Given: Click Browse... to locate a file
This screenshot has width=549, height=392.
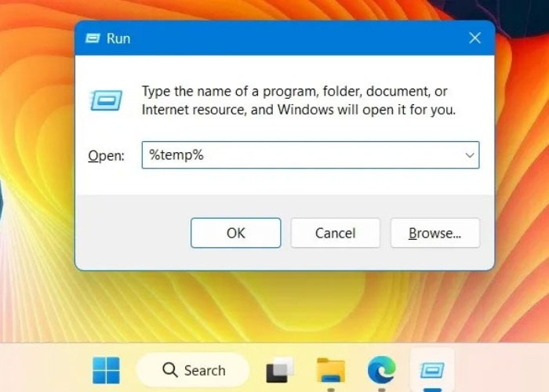Looking at the screenshot, I should coord(434,233).
